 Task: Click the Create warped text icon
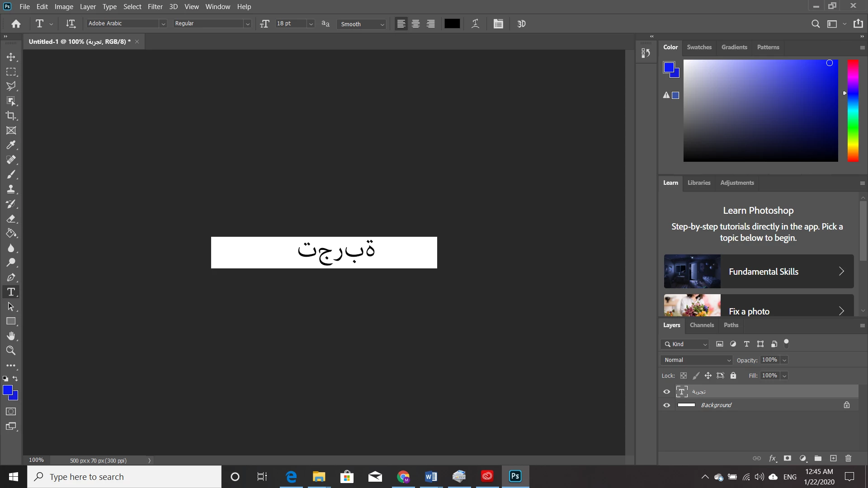point(475,24)
